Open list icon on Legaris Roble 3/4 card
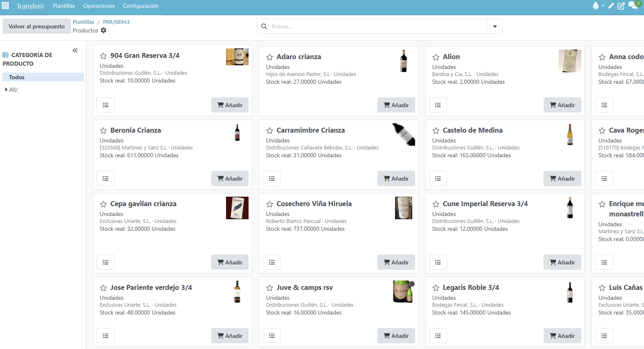This screenshot has width=644, height=349. [438, 336]
